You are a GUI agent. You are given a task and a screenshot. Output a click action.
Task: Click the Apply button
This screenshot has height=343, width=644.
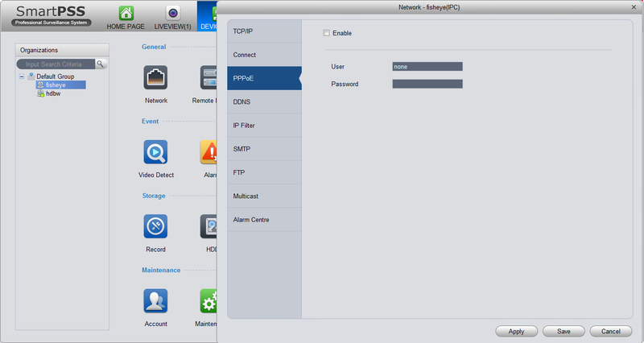pyautogui.click(x=516, y=332)
